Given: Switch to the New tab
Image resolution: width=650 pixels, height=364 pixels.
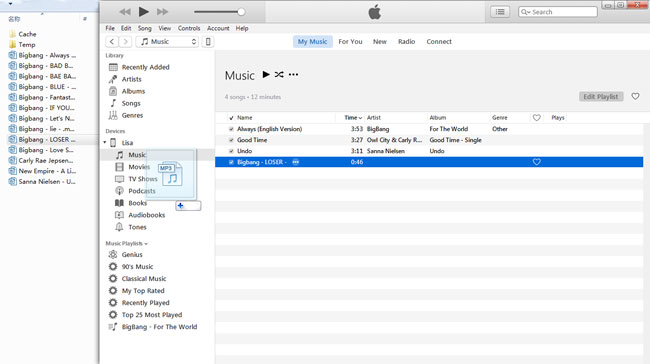Looking at the screenshot, I should pos(380,41).
